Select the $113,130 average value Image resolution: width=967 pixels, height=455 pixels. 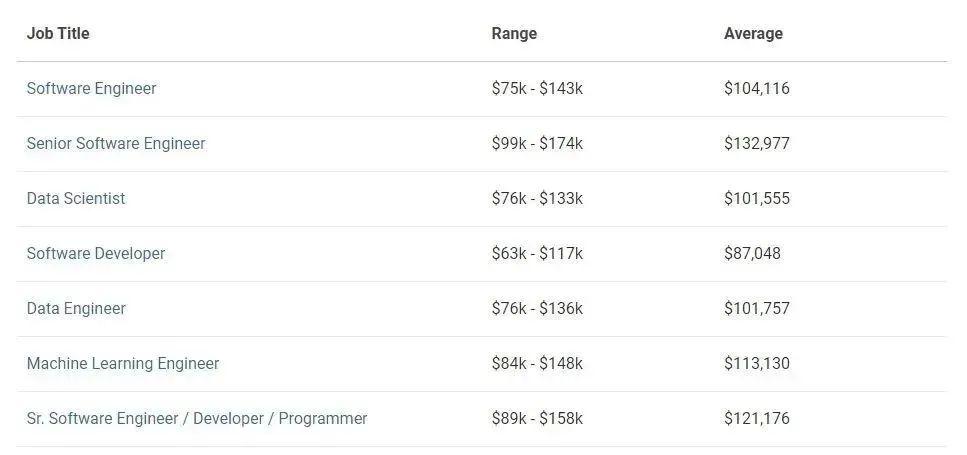tap(757, 364)
